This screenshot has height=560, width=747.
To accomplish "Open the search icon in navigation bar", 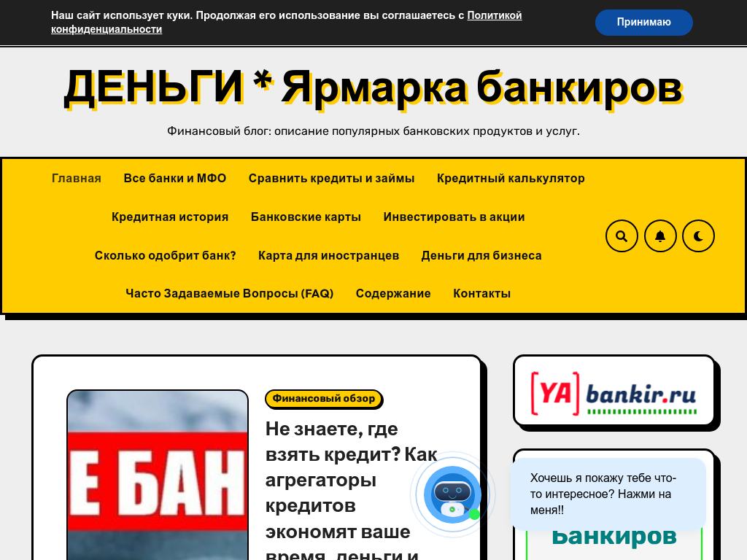I will coord(622,236).
